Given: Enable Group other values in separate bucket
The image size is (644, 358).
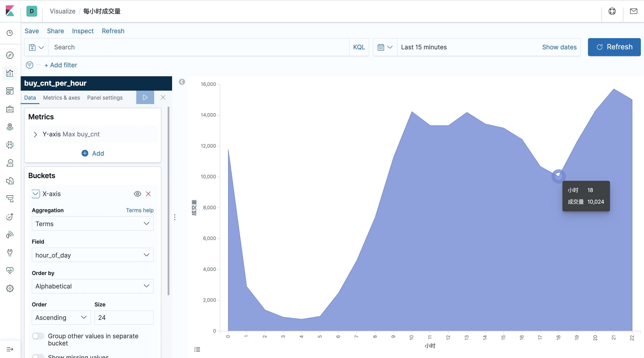Looking at the screenshot, I should pyautogui.click(x=38, y=336).
